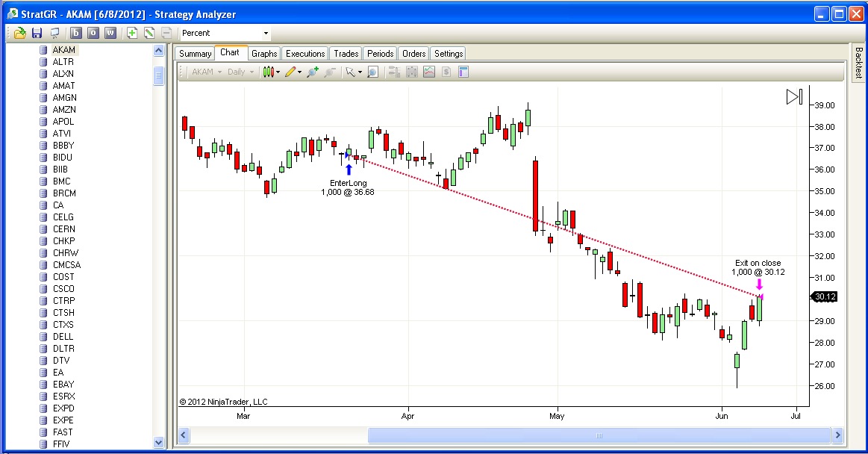Select CTSH in the instrument list
The width and height of the screenshot is (868, 454).
pyautogui.click(x=63, y=313)
